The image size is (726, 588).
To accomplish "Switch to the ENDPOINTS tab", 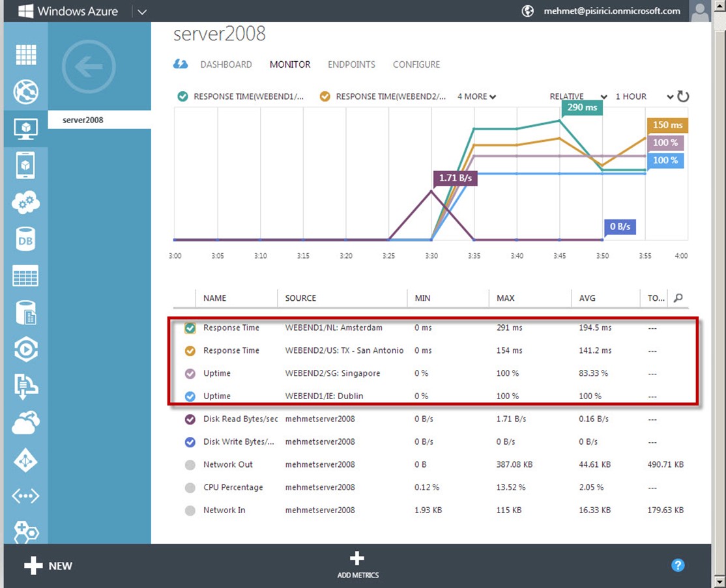I will click(x=351, y=64).
